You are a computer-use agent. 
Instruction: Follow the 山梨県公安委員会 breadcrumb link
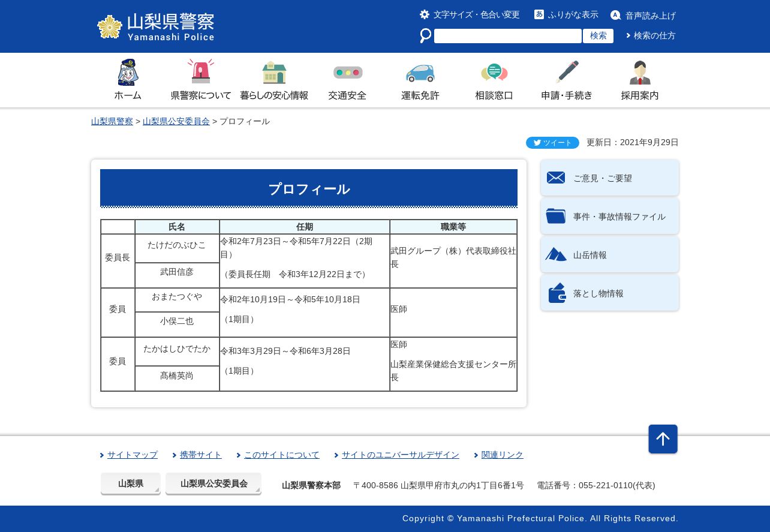point(176,121)
